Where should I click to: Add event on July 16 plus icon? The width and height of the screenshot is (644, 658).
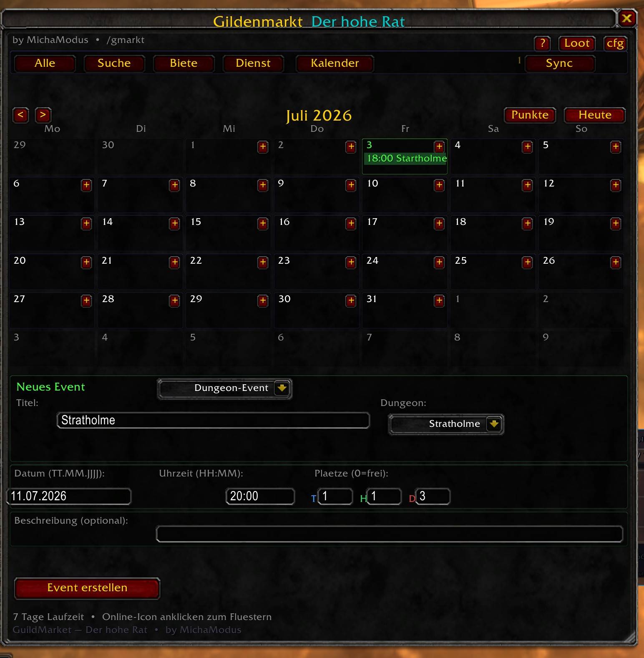(351, 224)
